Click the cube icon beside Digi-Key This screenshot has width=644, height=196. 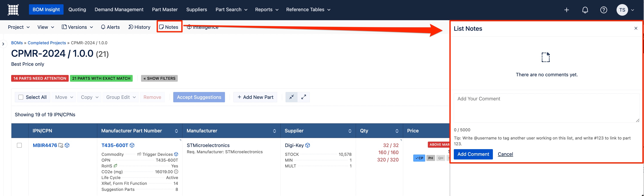tap(307, 145)
